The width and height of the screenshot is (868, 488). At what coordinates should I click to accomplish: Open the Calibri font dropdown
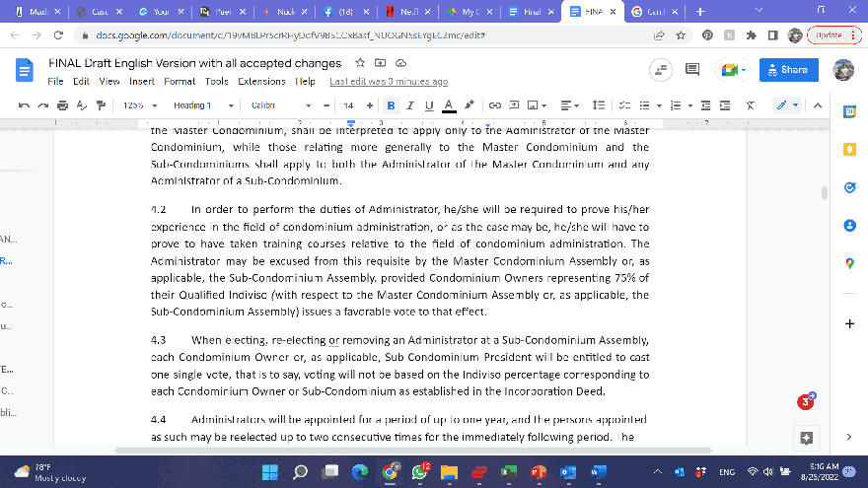(276, 105)
